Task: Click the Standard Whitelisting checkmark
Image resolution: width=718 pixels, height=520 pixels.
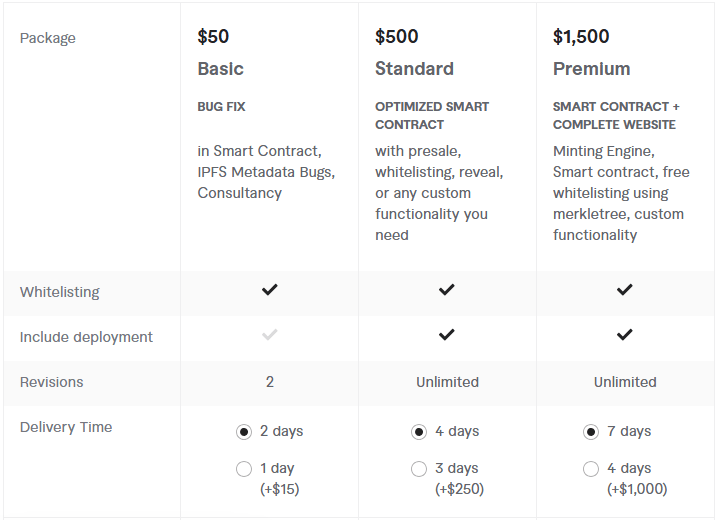Action: pyautogui.click(x=447, y=290)
